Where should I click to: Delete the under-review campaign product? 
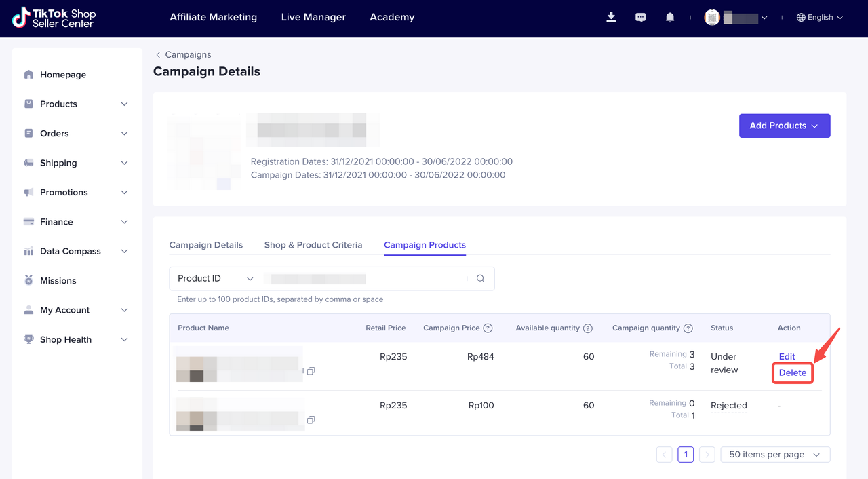[x=792, y=372]
